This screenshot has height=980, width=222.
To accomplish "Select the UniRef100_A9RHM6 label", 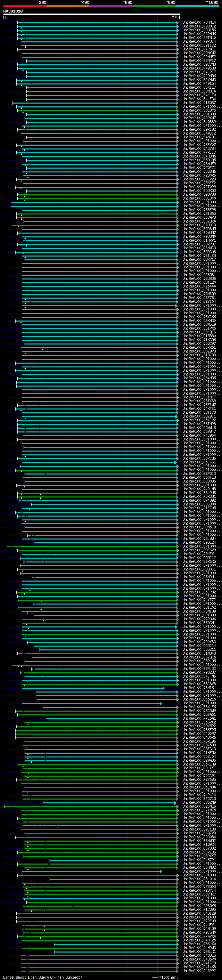I will point(199,34).
